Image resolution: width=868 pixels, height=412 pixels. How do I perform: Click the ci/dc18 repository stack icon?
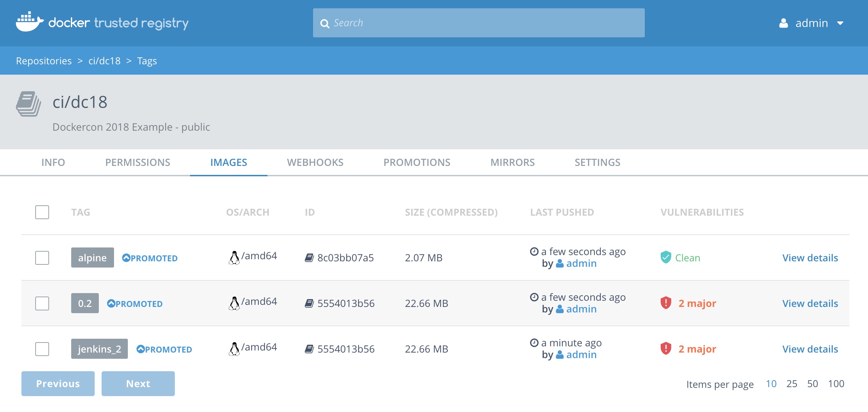pyautogui.click(x=28, y=104)
